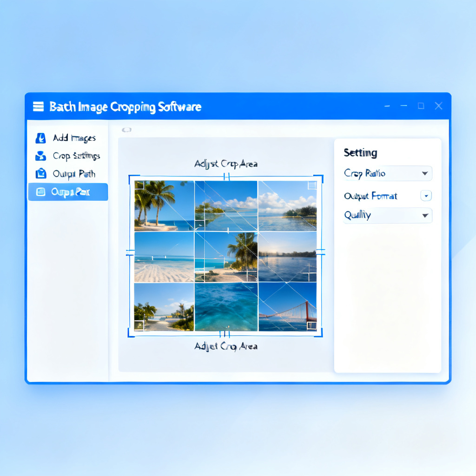Screen dimensions: 476x476
Task: Click the right edge crop handle
Action: point(321,251)
